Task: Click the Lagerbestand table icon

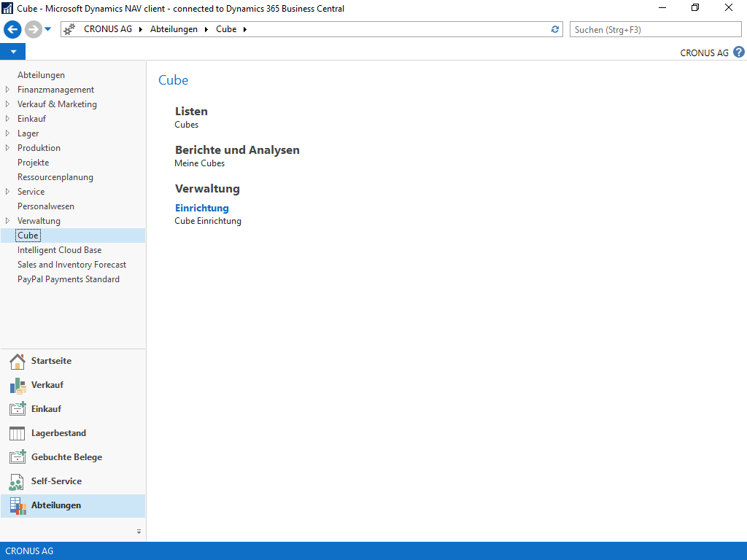Action: pos(18,433)
